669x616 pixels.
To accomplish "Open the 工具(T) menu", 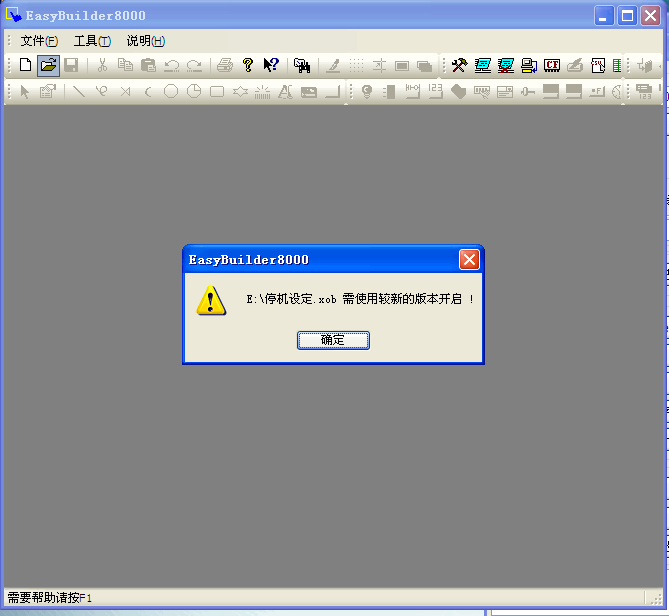I will click(x=92, y=41).
